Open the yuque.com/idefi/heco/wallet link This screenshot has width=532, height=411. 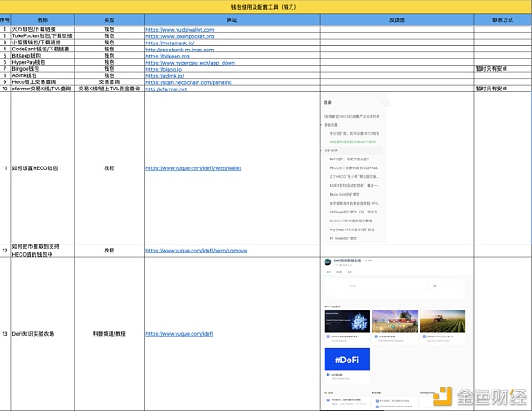[x=193, y=168]
